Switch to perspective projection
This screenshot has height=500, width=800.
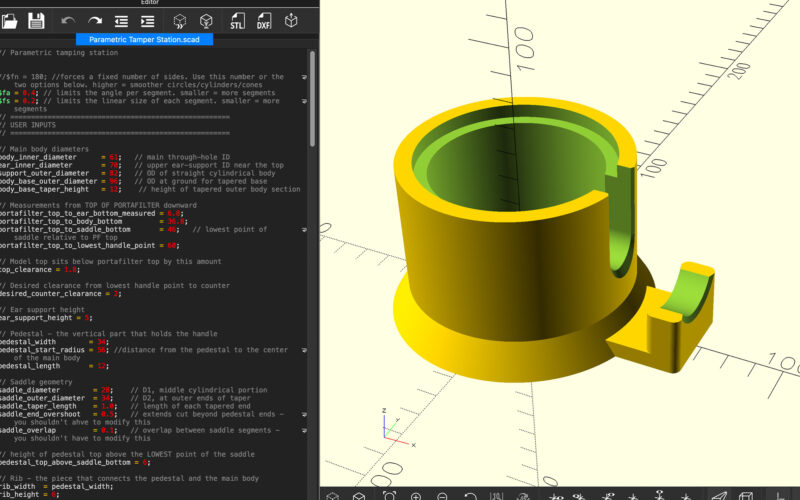pos(719,496)
